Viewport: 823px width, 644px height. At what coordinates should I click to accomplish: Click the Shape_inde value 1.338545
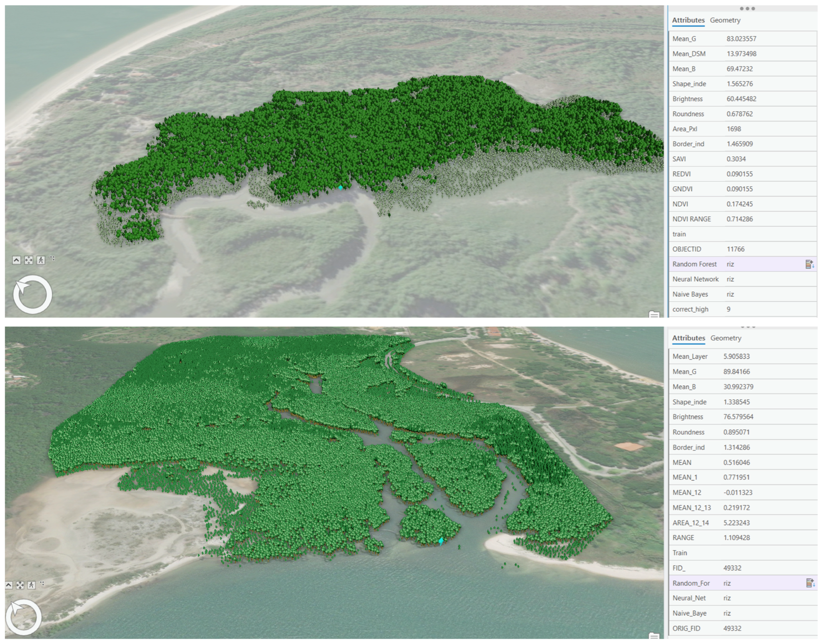click(736, 402)
